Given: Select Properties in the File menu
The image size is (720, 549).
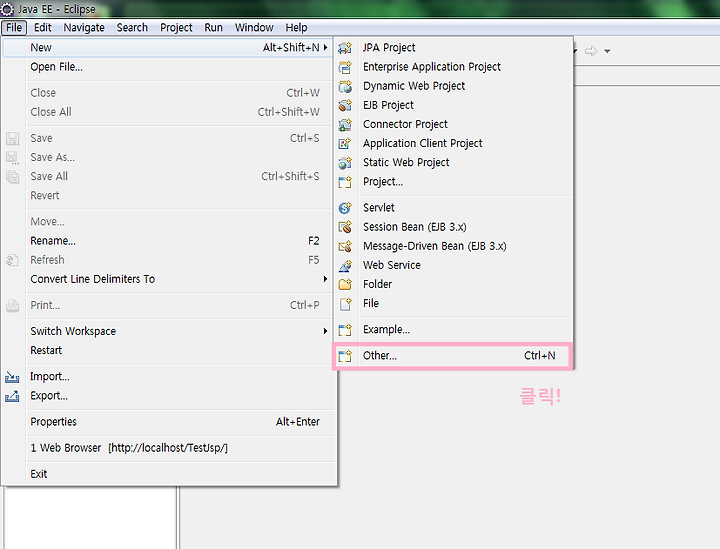Looking at the screenshot, I should pyautogui.click(x=169, y=422).
